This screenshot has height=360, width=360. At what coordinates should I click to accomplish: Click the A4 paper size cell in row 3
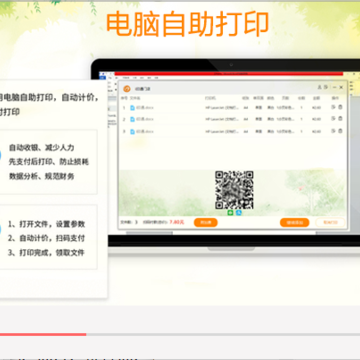tap(246, 132)
